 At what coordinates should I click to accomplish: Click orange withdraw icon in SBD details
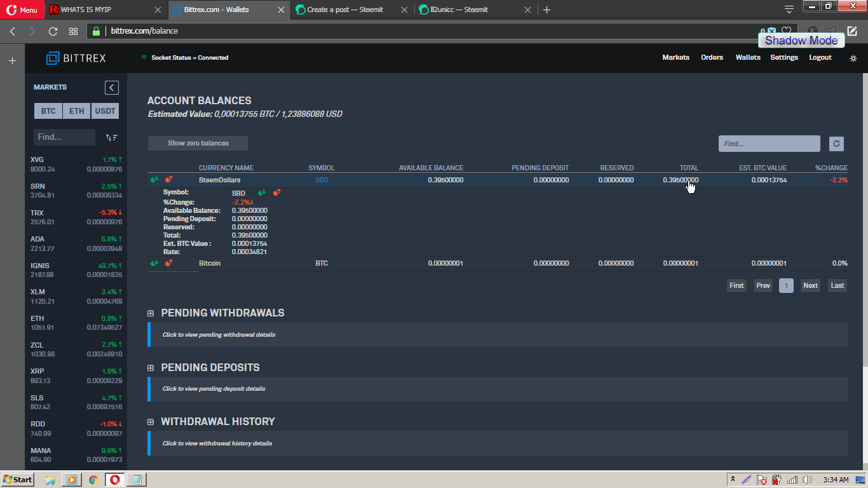(277, 193)
